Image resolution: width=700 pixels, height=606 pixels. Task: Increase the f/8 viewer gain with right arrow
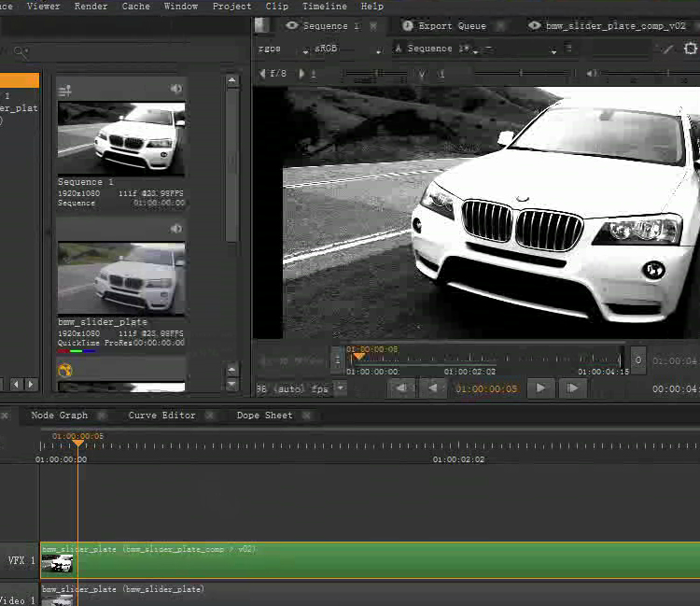pos(301,73)
